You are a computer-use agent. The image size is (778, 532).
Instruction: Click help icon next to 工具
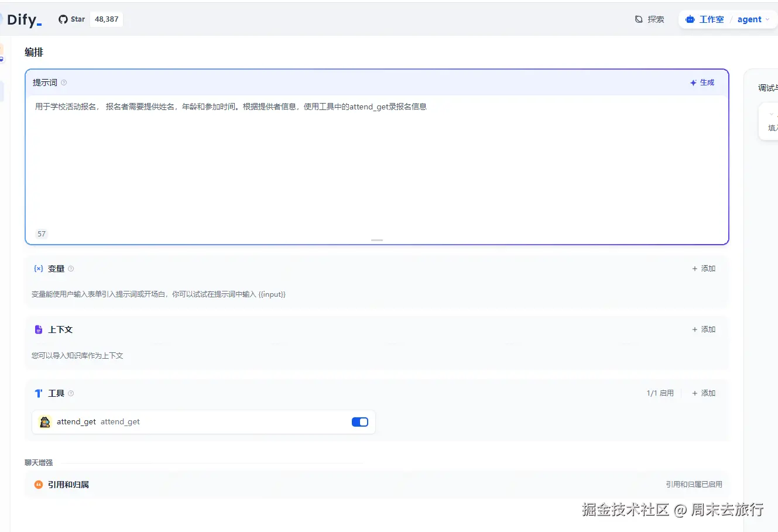coord(71,393)
